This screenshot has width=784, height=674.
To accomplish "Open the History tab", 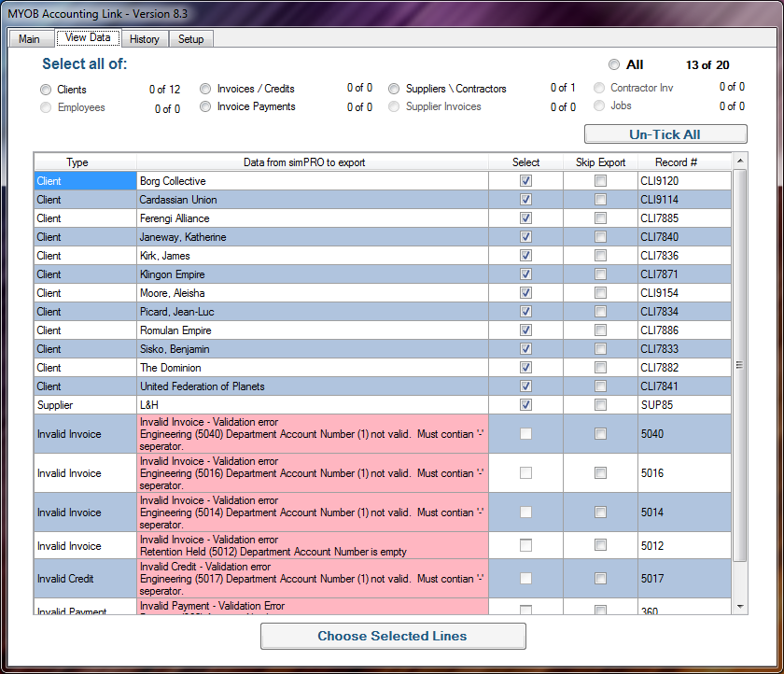I will [145, 39].
